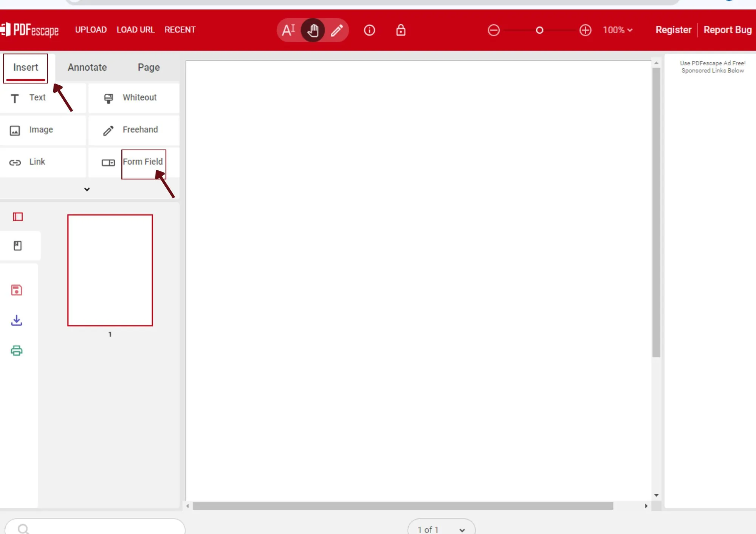
Task: Click the horizontal scrollbar thumb
Action: 403,506
